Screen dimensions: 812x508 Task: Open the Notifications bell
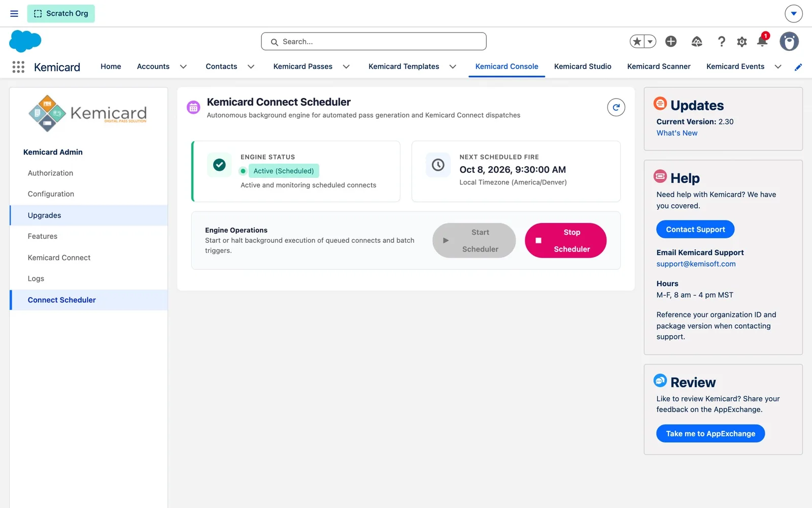(x=762, y=41)
